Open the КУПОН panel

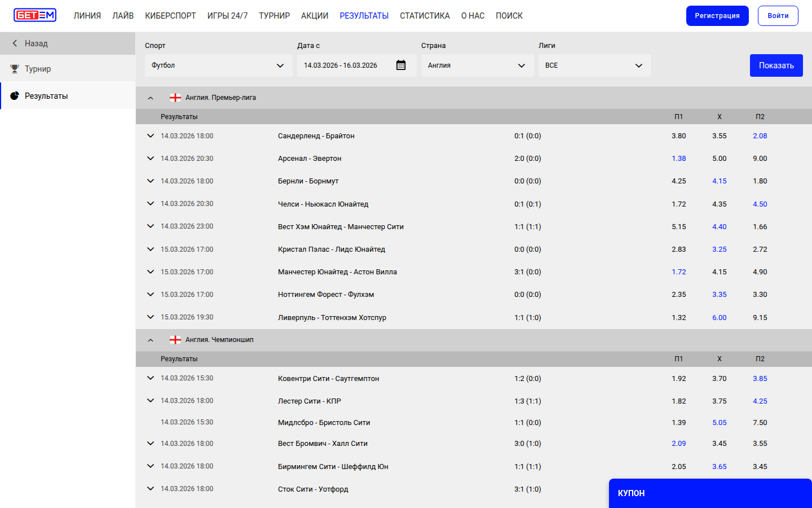(x=709, y=493)
